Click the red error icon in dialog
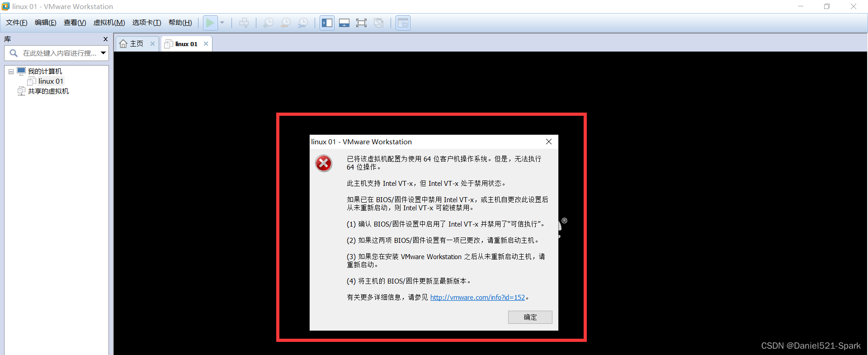This screenshot has height=355, width=868. [x=324, y=163]
